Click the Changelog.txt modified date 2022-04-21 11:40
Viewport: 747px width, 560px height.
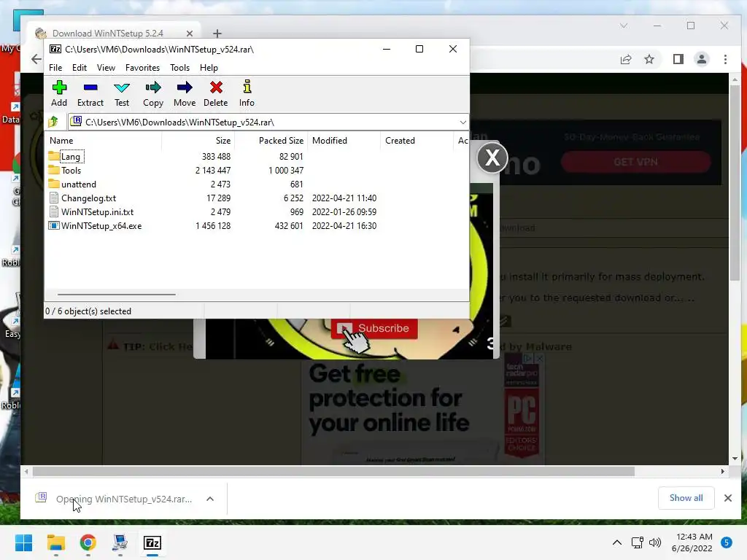344,198
